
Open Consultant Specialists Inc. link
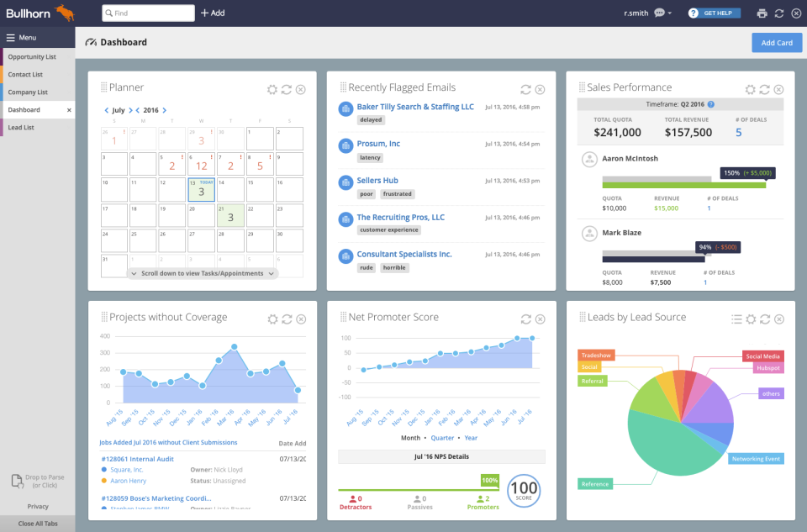[x=404, y=254]
